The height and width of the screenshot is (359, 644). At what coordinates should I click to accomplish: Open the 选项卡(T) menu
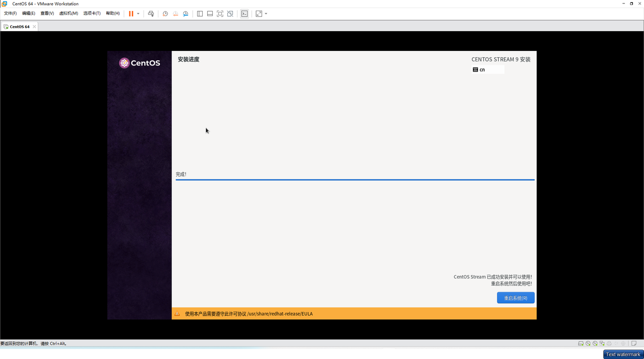[x=92, y=14]
